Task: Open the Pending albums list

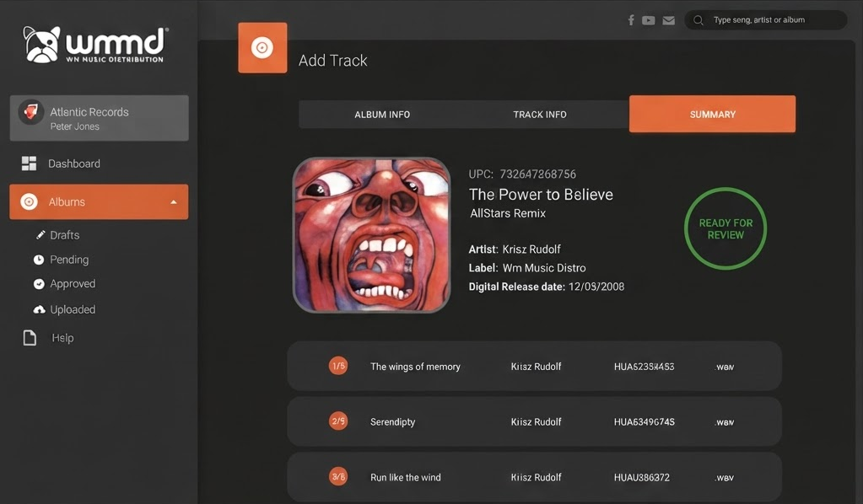Action: (69, 260)
